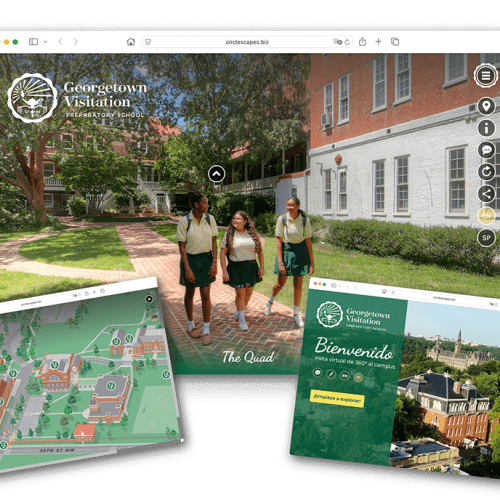The height and width of the screenshot is (500, 500).
Task: Click the Georgetown Visitation logo
Action: point(77,98)
